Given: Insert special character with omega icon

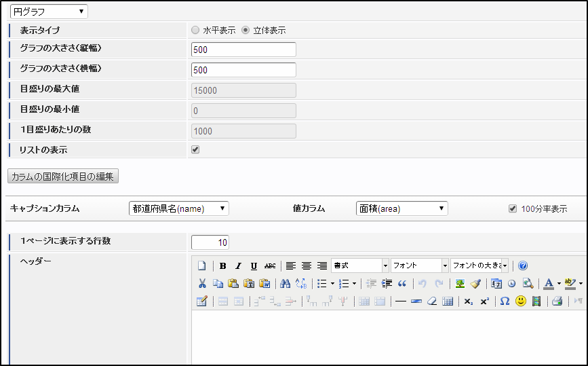Looking at the screenshot, I should [505, 301].
